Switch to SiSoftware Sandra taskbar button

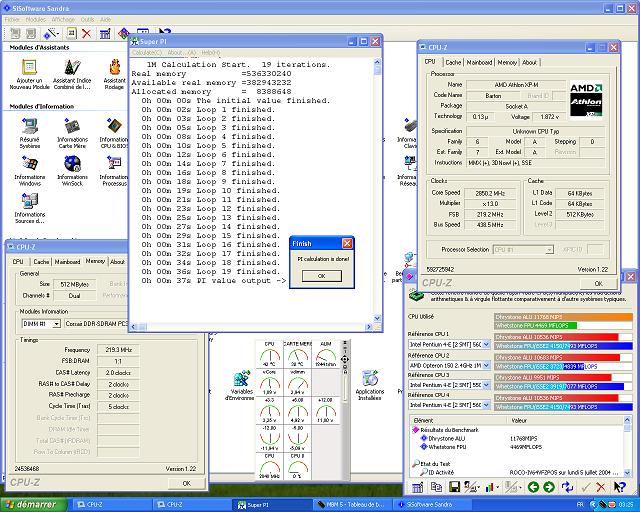[434, 505]
